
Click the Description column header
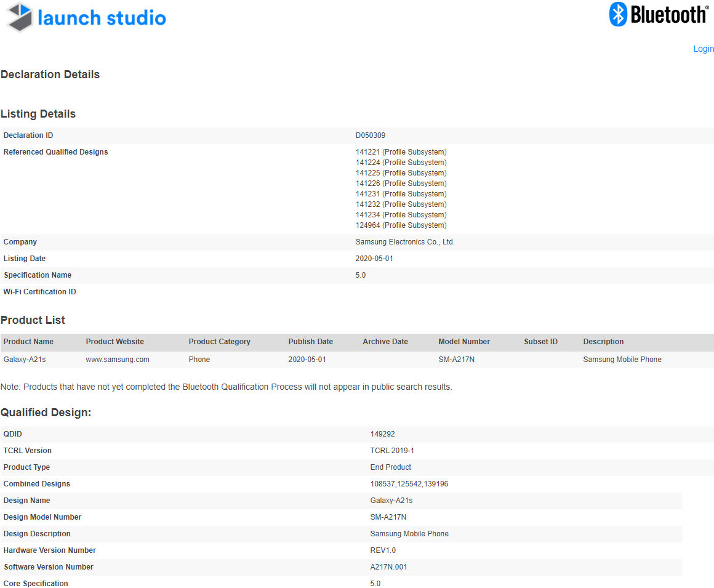603,342
